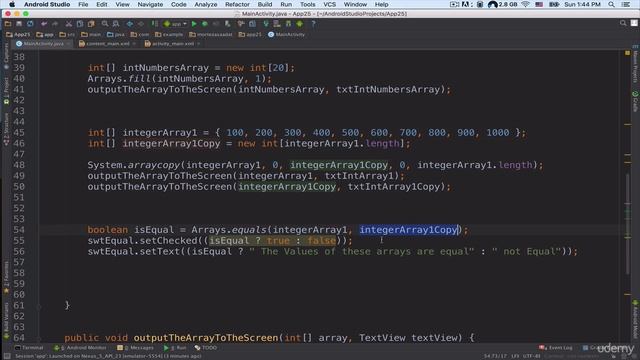The height and width of the screenshot is (360, 640).
Task: Toggle the Android Monitor tool window
Action: (80, 348)
